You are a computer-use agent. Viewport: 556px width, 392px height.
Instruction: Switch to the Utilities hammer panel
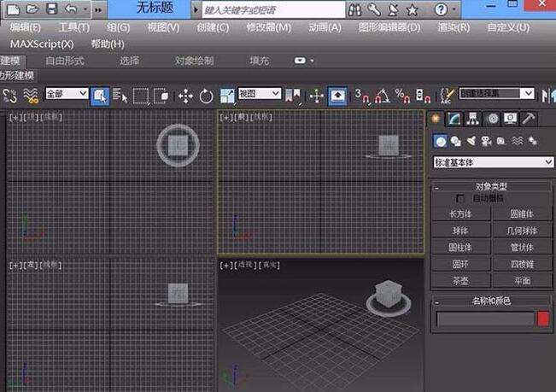point(529,119)
